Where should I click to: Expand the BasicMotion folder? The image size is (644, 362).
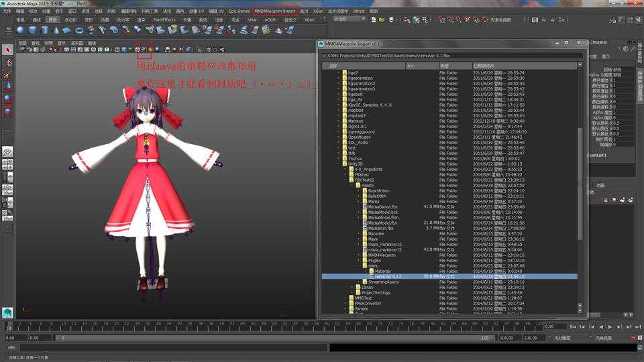[x=358, y=190]
